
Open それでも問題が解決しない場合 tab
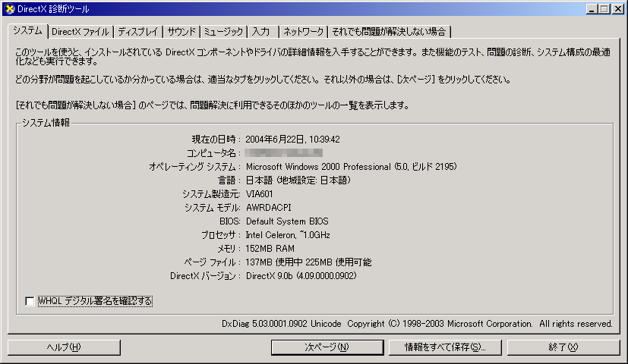pyautogui.click(x=390, y=32)
